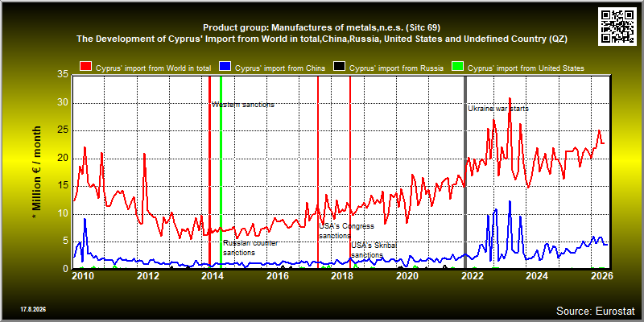The height and width of the screenshot is (322, 644).
Task: Click the 'USA's Skribal sanctions' annotation
Action: (x=374, y=250)
